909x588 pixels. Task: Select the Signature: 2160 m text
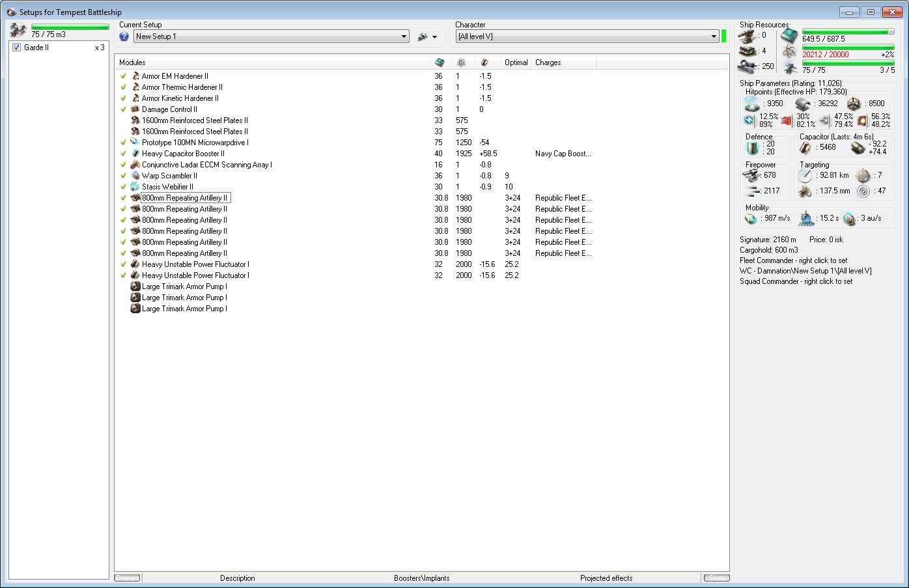coord(768,240)
